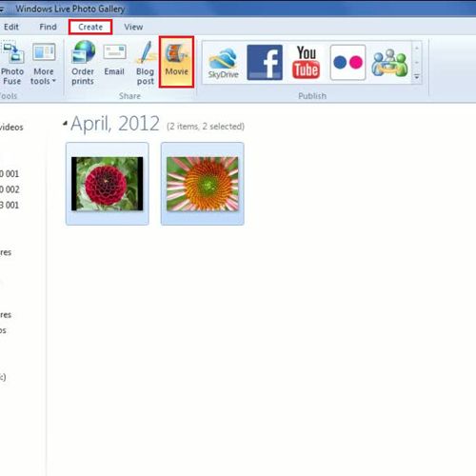Make a Movie from selected photos
Image resolution: width=476 pixels, height=476 pixels.
pos(176,62)
